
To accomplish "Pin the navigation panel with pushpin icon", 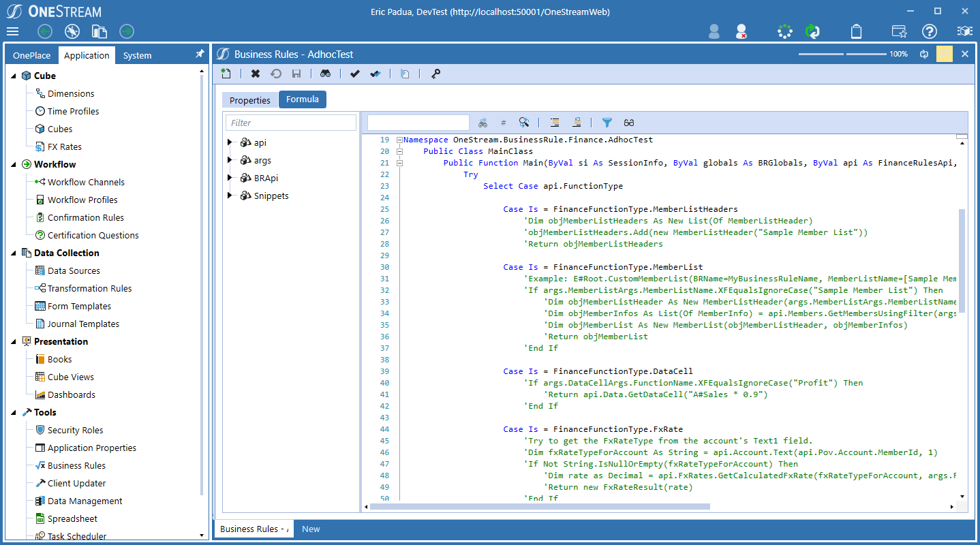I will click(200, 54).
